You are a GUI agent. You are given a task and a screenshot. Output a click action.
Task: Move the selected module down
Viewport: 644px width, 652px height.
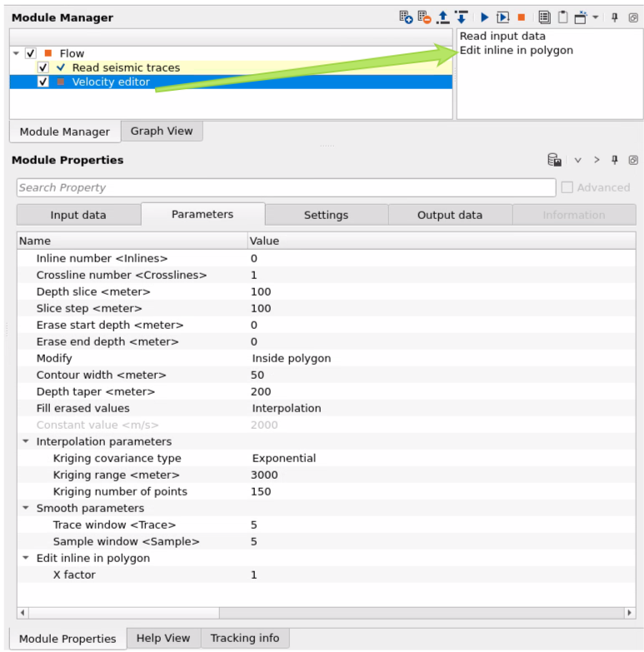pyautogui.click(x=461, y=17)
